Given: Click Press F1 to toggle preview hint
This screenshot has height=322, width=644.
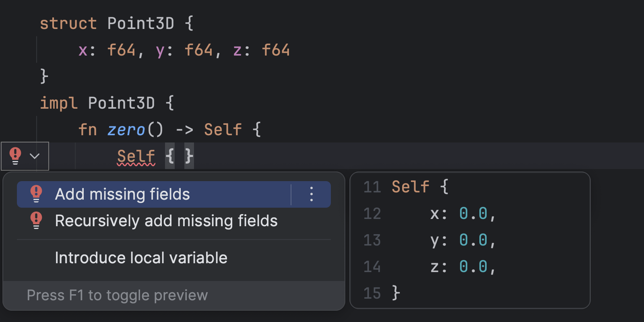Looking at the screenshot, I should tap(117, 295).
